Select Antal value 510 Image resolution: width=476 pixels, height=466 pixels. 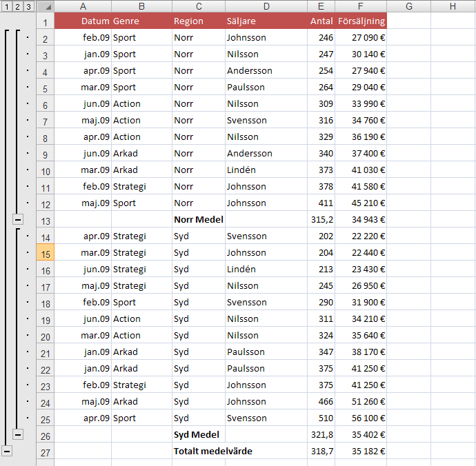click(321, 418)
